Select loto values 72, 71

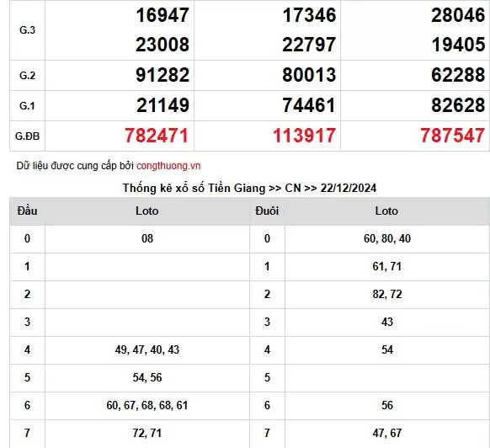coord(147,434)
